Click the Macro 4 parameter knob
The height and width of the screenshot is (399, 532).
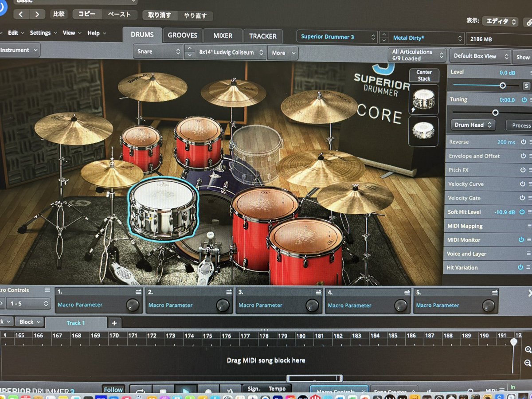pyautogui.click(x=401, y=305)
